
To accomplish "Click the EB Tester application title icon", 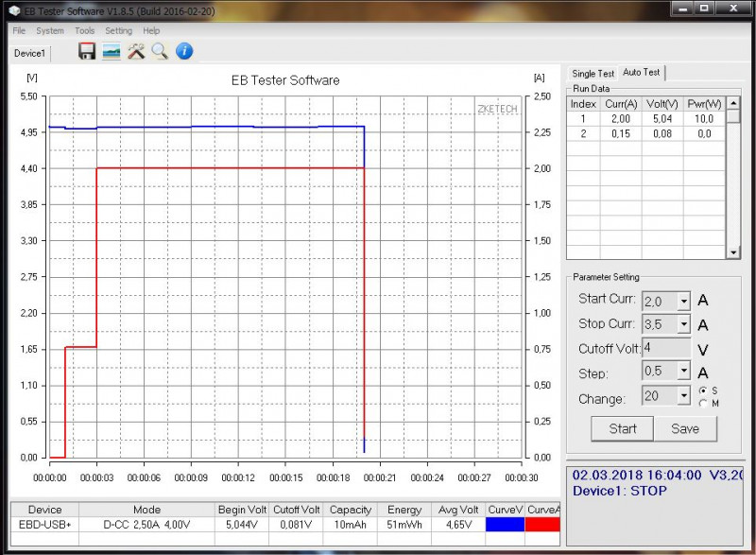I will (14, 10).
